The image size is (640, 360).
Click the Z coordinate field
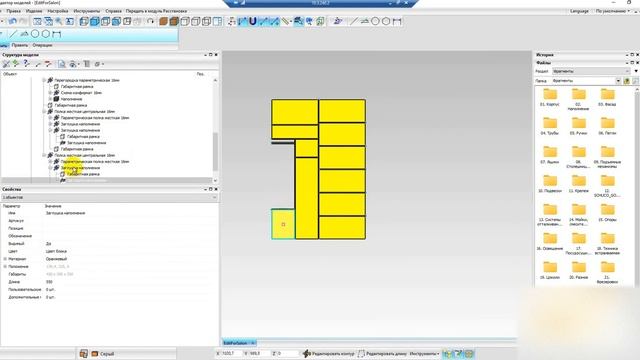[288, 353]
